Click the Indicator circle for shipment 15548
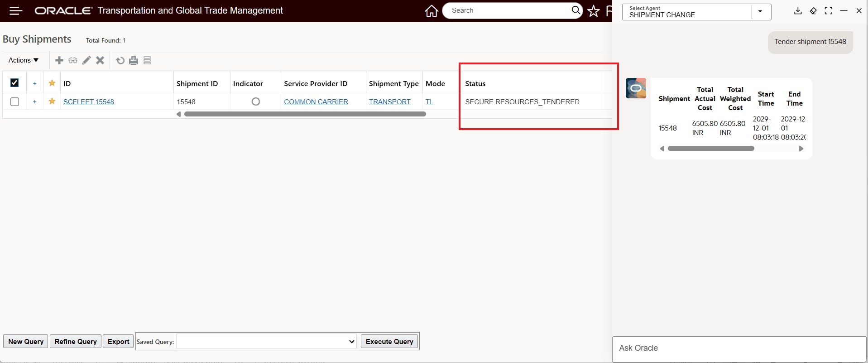Screen dimensions: 868x363 click(x=256, y=102)
